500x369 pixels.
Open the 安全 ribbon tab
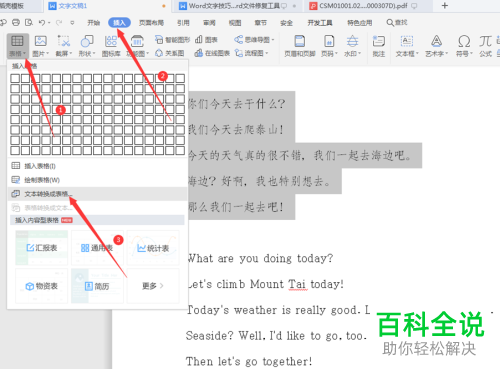point(286,23)
